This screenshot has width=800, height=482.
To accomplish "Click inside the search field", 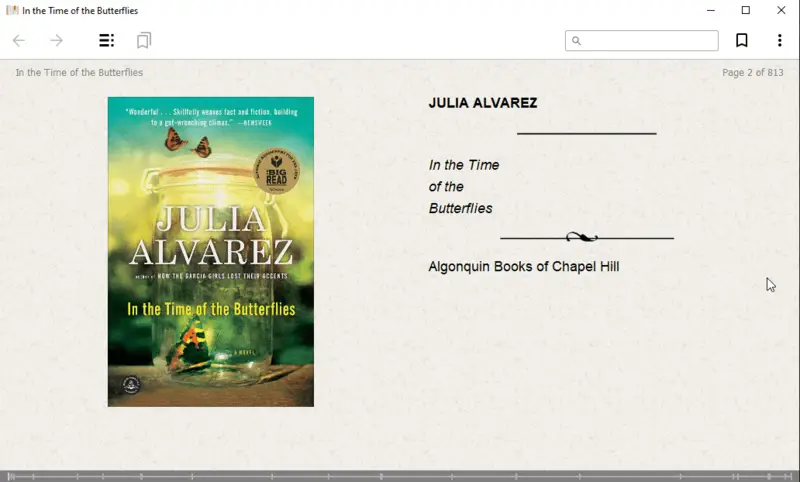I will tap(641, 41).
